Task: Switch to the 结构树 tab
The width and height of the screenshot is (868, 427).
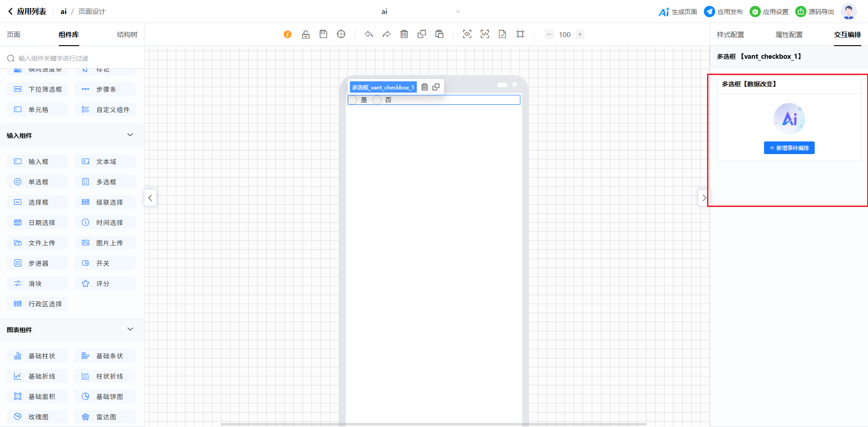Action: (x=127, y=35)
